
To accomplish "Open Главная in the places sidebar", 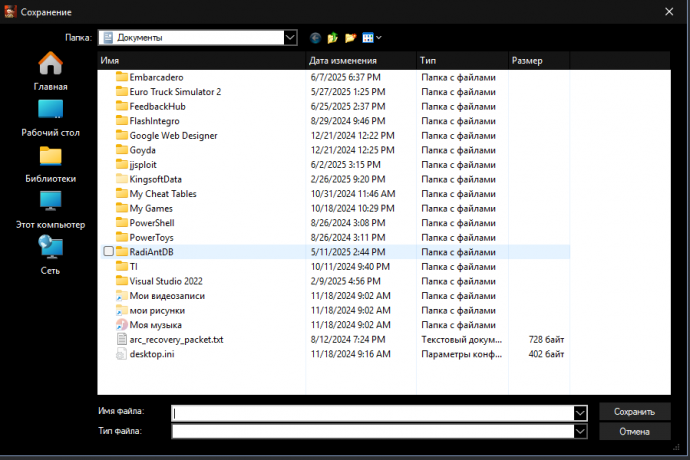I will tap(50, 71).
